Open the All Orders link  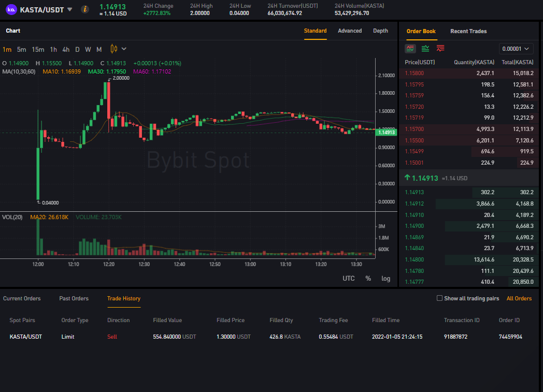(x=519, y=298)
